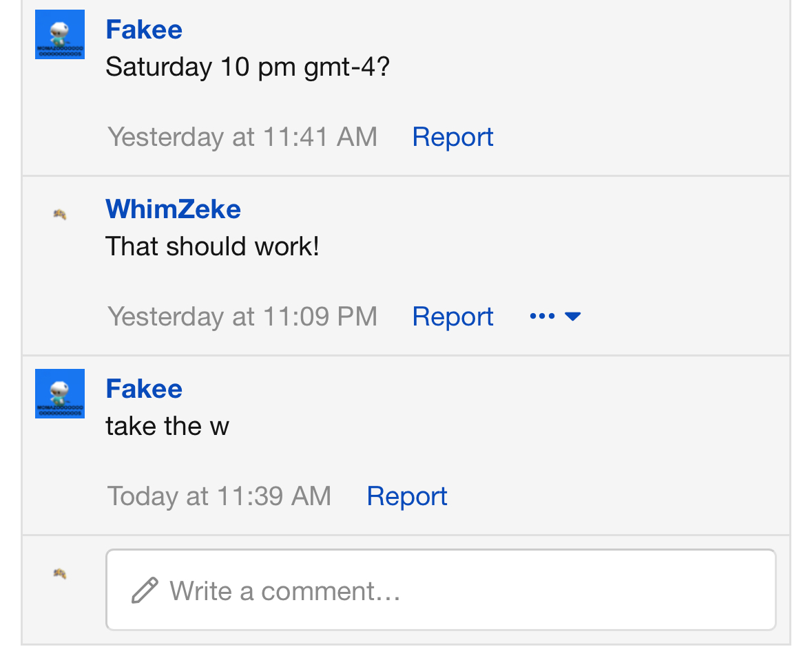The width and height of the screenshot is (812, 649).
Task: Click your avatar beside the comment box
Action: click(60, 573)
